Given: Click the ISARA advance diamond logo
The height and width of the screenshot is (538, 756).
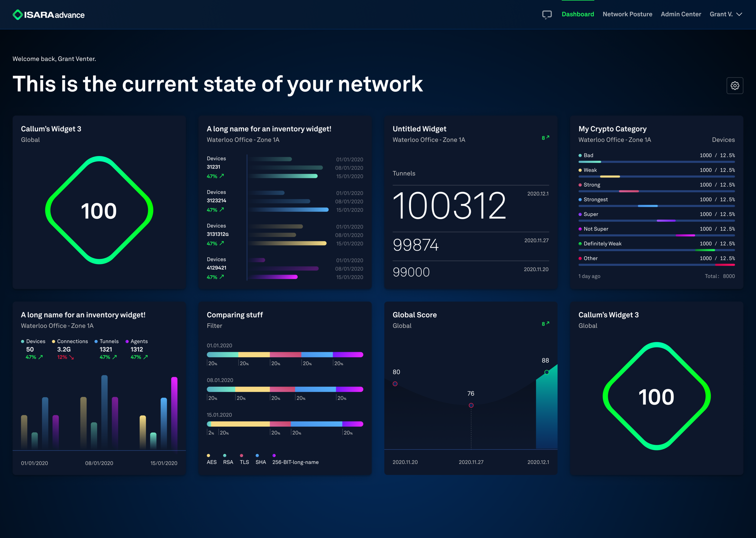Looking at the screenshot, I should coord(18,15).
